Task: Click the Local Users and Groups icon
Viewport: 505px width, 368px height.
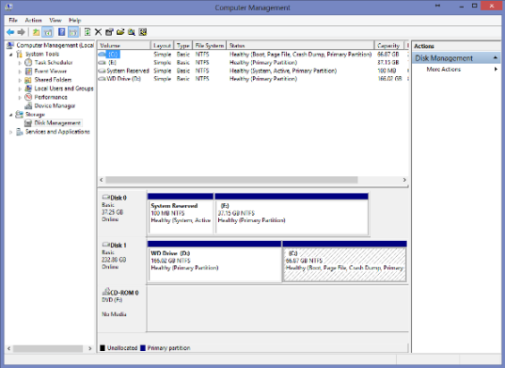Action: (x=29, y=88)
